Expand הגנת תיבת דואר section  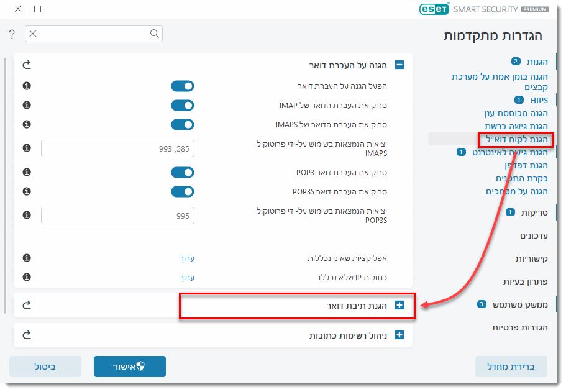click(x=399, y=306)
